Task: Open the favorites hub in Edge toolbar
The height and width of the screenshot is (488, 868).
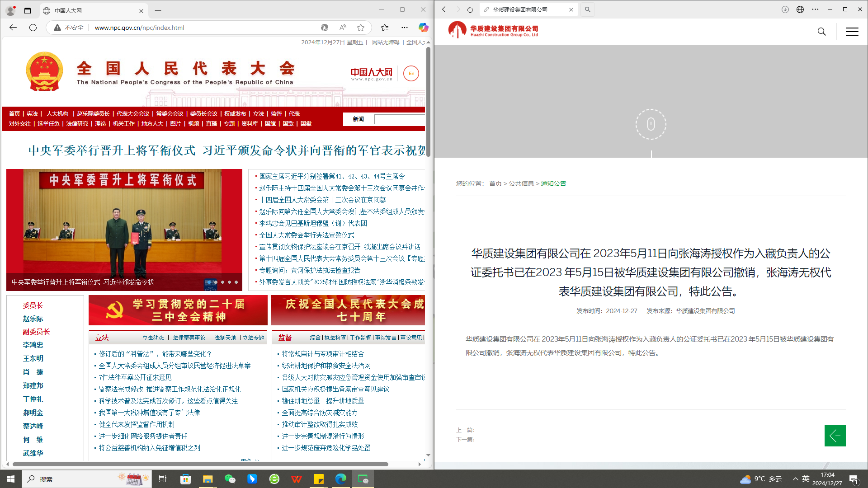Action: pos(384,28)
